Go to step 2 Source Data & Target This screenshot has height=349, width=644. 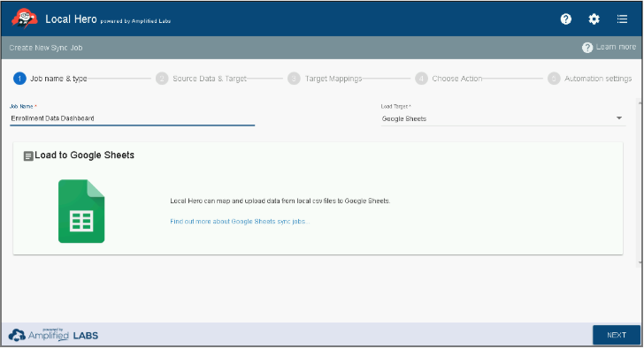[202, 79]
